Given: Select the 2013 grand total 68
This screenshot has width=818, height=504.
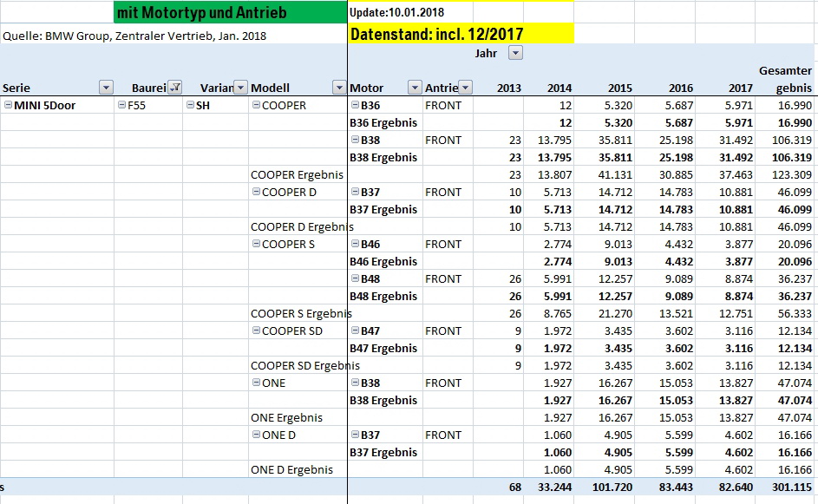Looking at the screenshot, I should [x=515, y=488].
